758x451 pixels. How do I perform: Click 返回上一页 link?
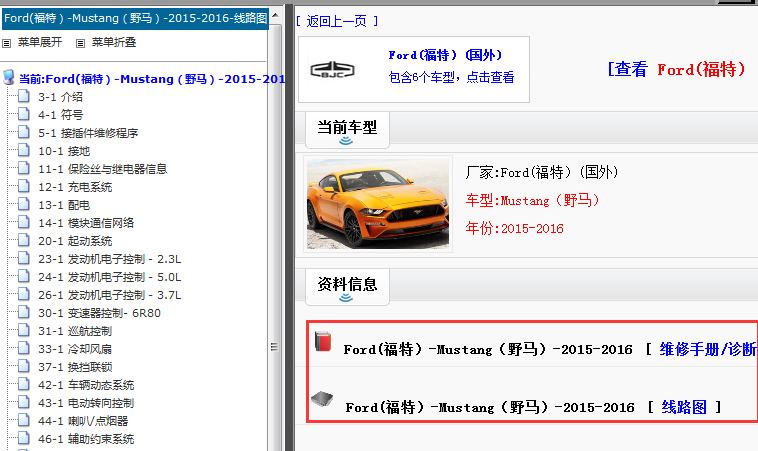(x=337, y=21)
